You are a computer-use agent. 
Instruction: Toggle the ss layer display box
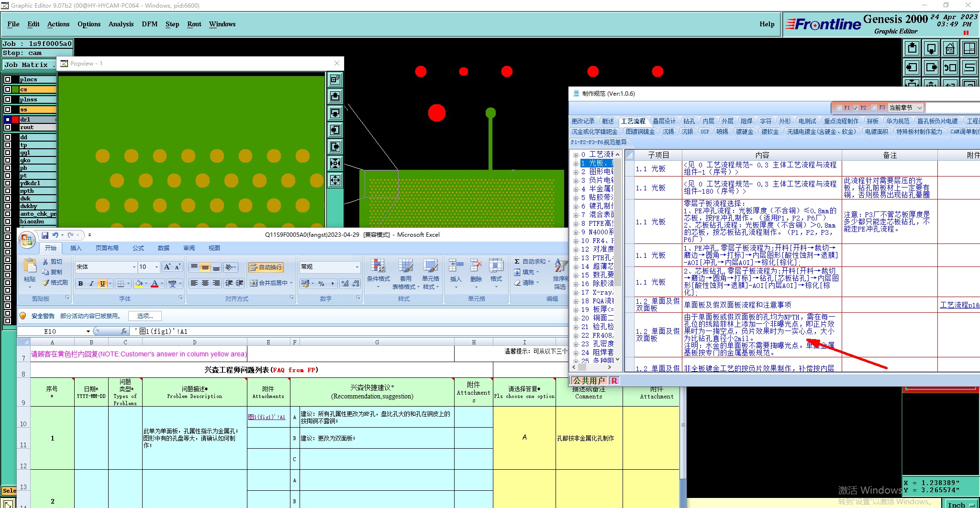[x=7, y=110]
